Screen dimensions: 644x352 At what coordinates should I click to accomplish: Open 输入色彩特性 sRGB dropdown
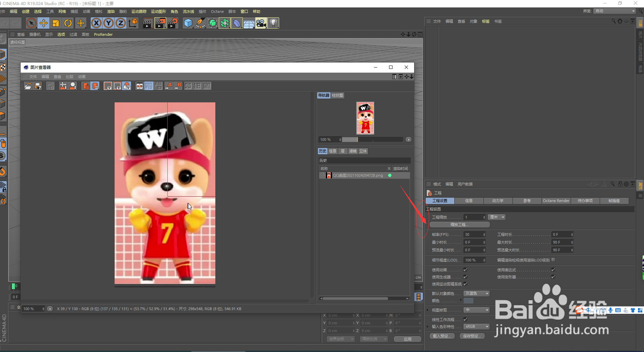coord(477,327)
